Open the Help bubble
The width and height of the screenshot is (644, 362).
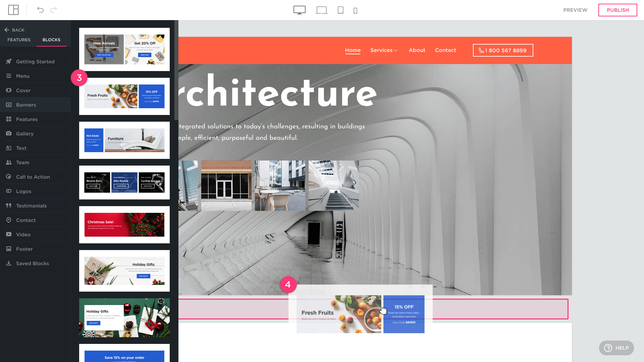(616, 348)
